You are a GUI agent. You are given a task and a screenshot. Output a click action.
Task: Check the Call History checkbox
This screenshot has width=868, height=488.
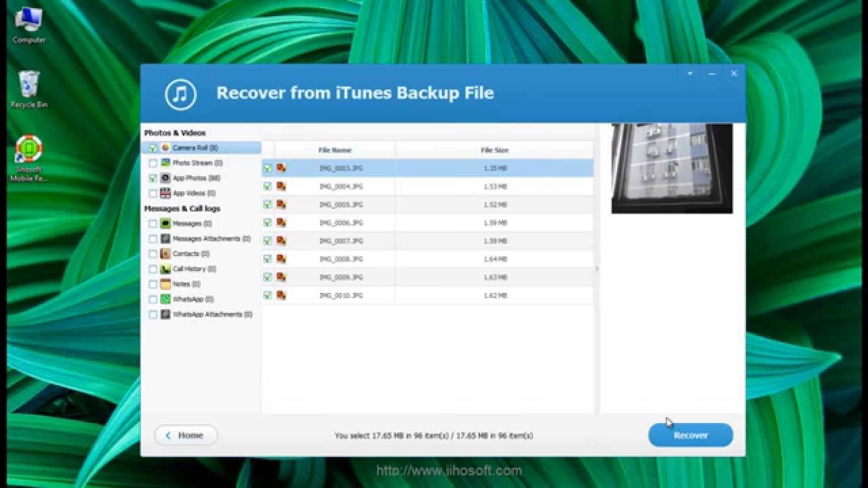pos(153,269)
